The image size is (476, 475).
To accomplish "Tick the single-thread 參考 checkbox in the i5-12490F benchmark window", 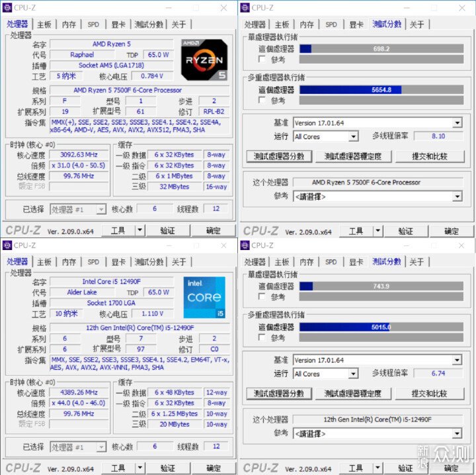I will (262, 296).
